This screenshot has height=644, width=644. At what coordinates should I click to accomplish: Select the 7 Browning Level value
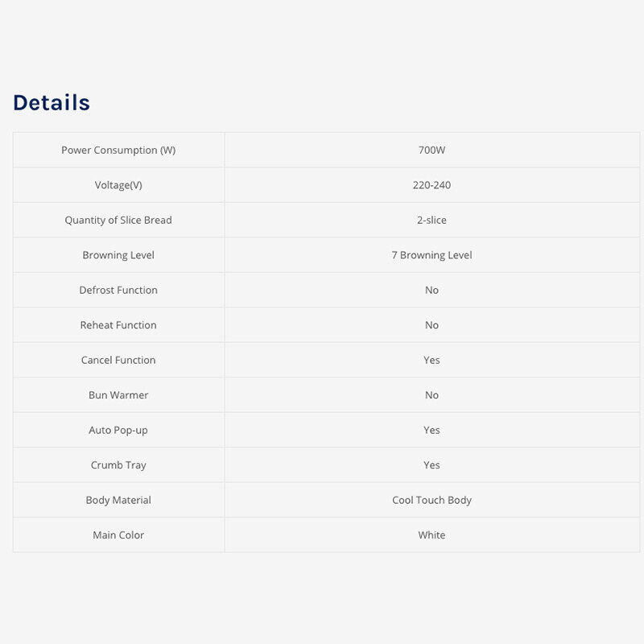coord(431,255)
